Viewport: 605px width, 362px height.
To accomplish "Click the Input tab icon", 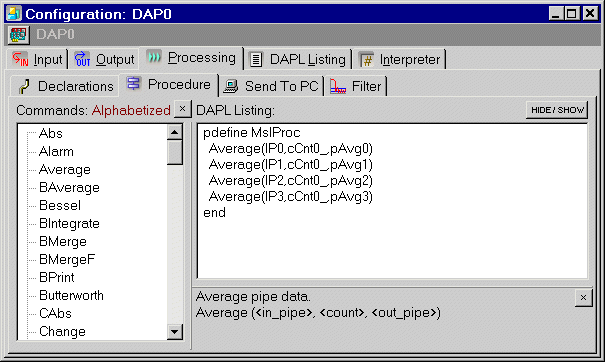I will (x=20, y=59).
